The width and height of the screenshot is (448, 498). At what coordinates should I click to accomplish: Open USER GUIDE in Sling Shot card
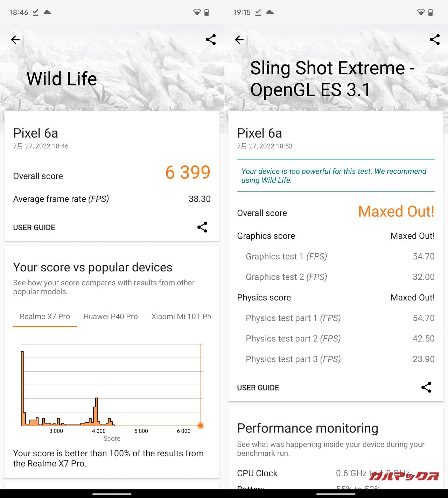point(258,388)
